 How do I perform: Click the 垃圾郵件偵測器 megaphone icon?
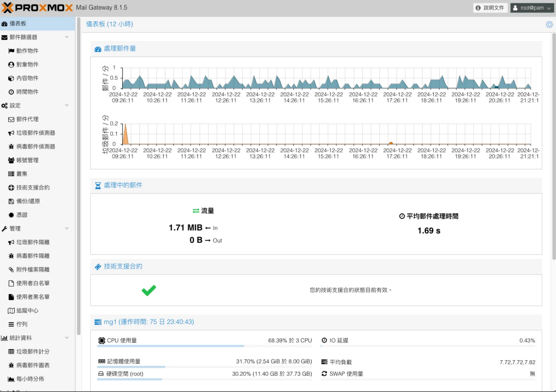(11, 133)
